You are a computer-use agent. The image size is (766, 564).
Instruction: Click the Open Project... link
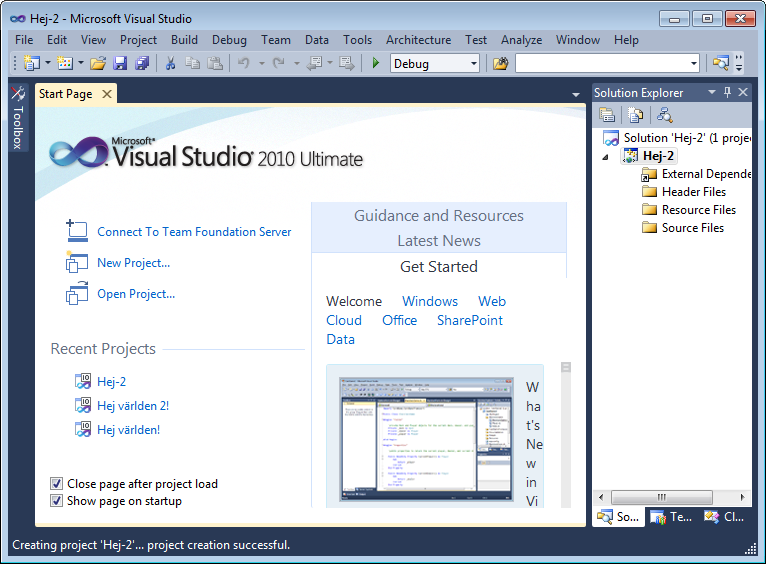point(136,294)
